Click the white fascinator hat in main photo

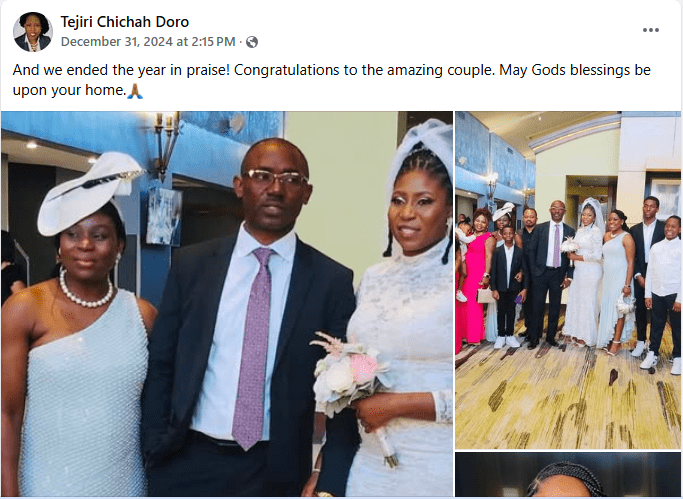87,192
